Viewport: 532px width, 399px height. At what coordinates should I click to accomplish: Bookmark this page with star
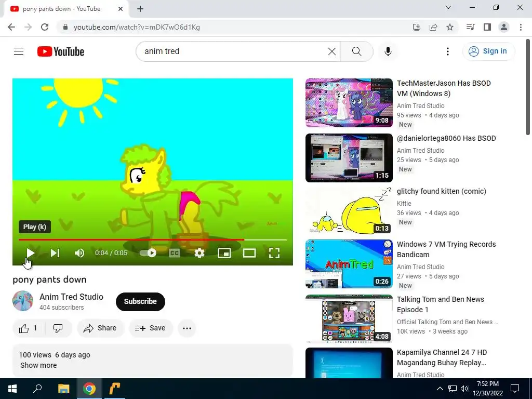point(449,27)
